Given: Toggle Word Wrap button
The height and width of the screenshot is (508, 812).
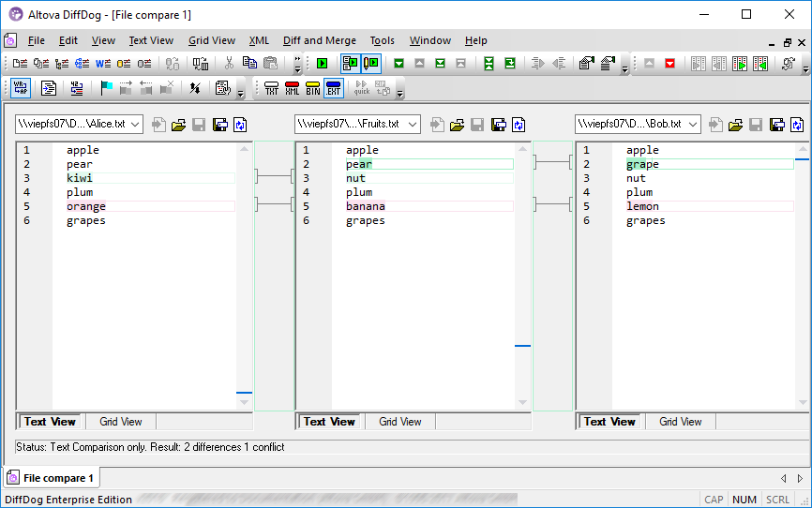Looking at the screenshot, I should [x=21, y=88].
